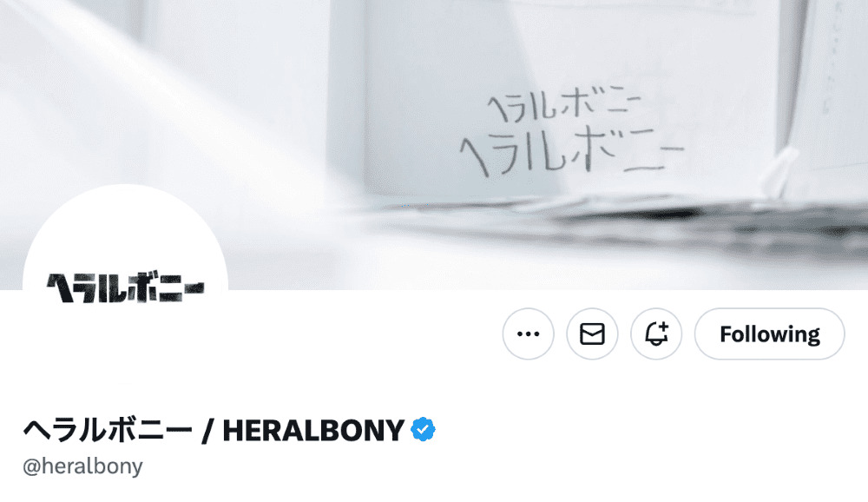868x502 pixels.
Task: Click the black ヘラルボニー logo in avatar
Action: [125, 287]
